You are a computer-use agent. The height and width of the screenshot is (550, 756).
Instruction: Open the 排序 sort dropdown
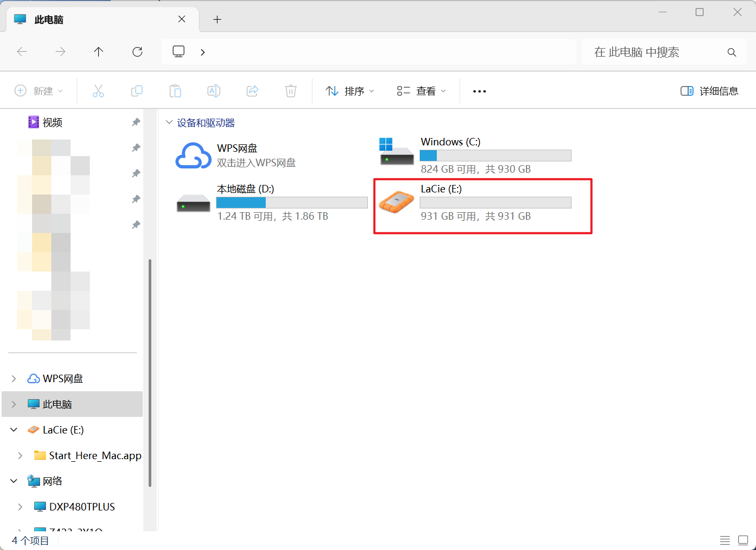click(x=350, y=91)
